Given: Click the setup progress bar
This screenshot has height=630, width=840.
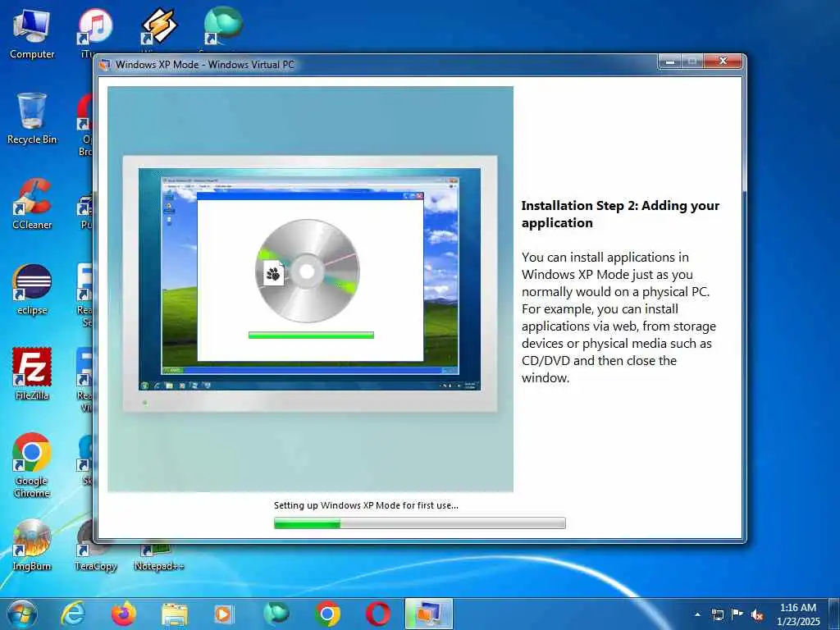Looking at the screenshot, I should pyautogui.click(x=419, y=523).
